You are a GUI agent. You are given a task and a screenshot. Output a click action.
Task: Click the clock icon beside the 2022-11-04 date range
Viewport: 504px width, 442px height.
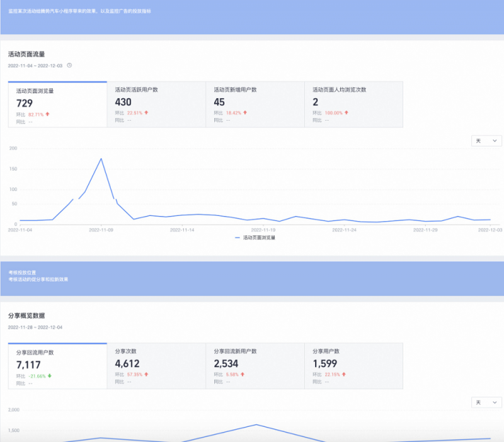(x=69, y=65)
